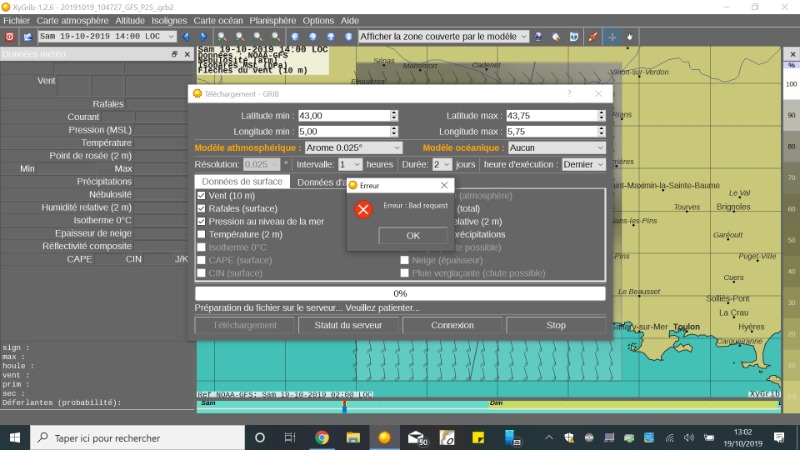Open the Options menu
Image resolution: width=800 pixels, height=450 pixels.
coord(318,20)
